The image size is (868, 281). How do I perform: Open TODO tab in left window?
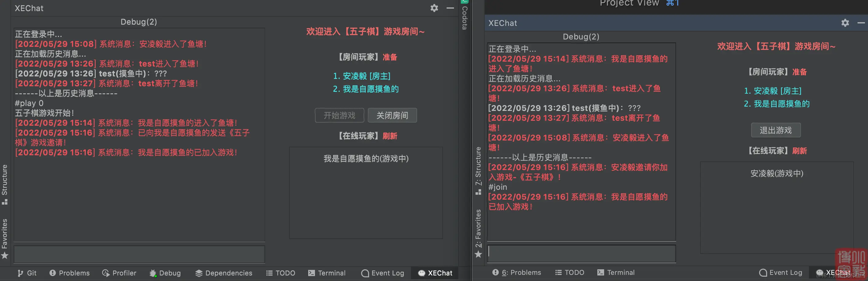(280, 273)
